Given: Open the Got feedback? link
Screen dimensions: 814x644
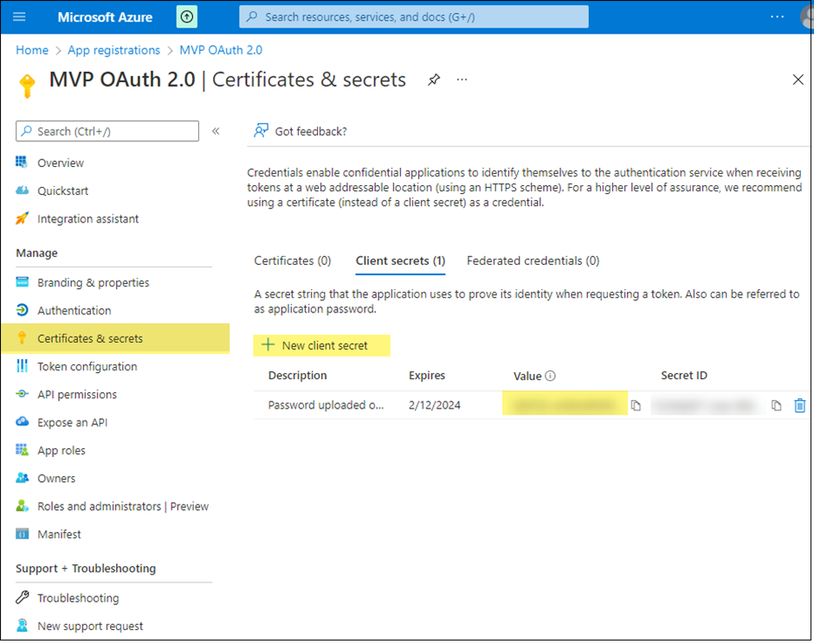Looking at the screenshot, I should (x=311, y=132).
